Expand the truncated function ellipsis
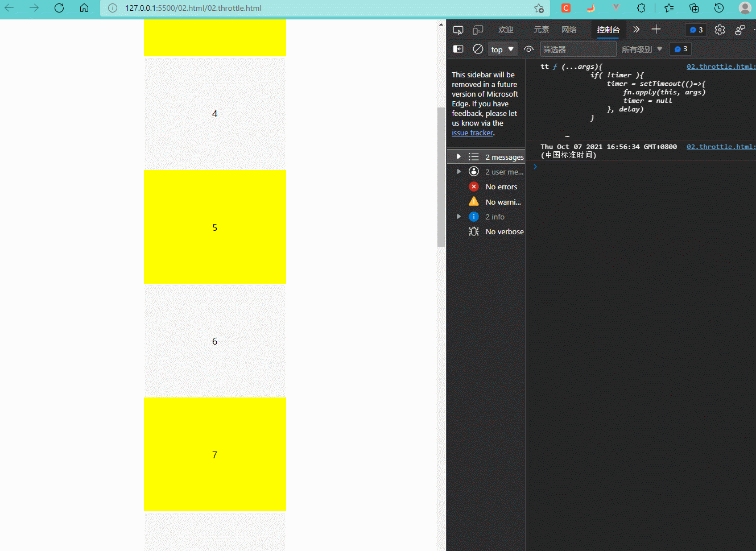The width and height of the screenshot is (756, 551). click(x=567, y=135)
